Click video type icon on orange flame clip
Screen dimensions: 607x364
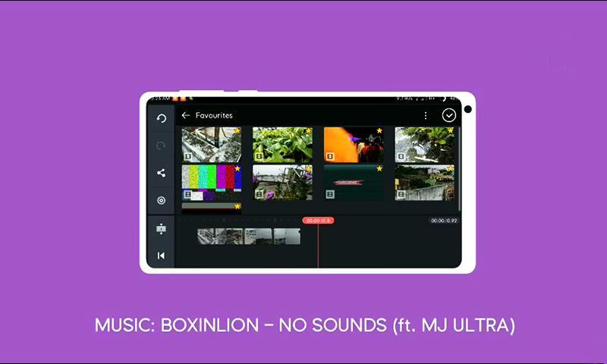click(330, 156)
